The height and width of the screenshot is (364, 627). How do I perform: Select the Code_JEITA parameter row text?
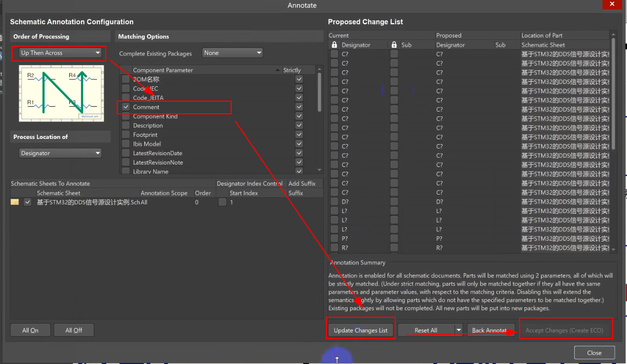pyautogui.click(x=148, y=98)
